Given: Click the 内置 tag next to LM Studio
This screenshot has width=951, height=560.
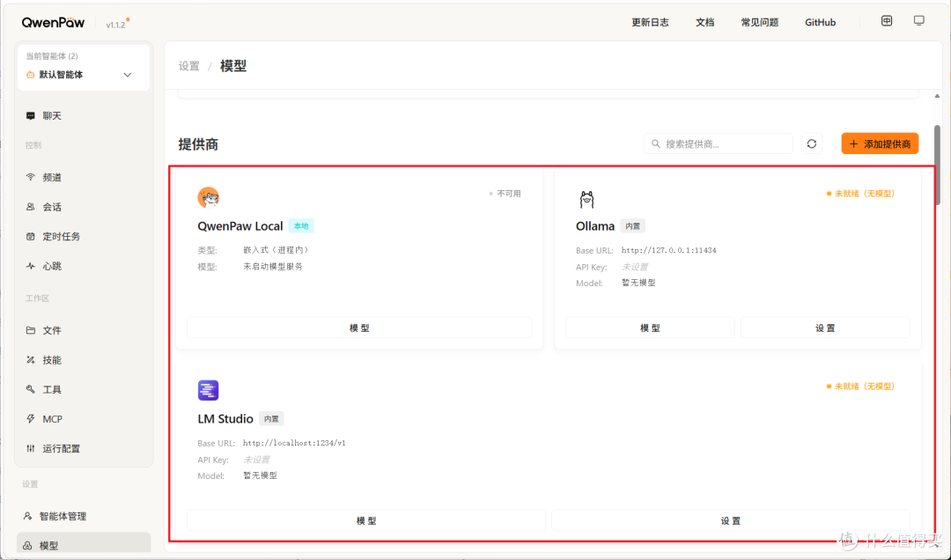Looking at the screenshot, I should pyautogui.click(x=271, y=418).
